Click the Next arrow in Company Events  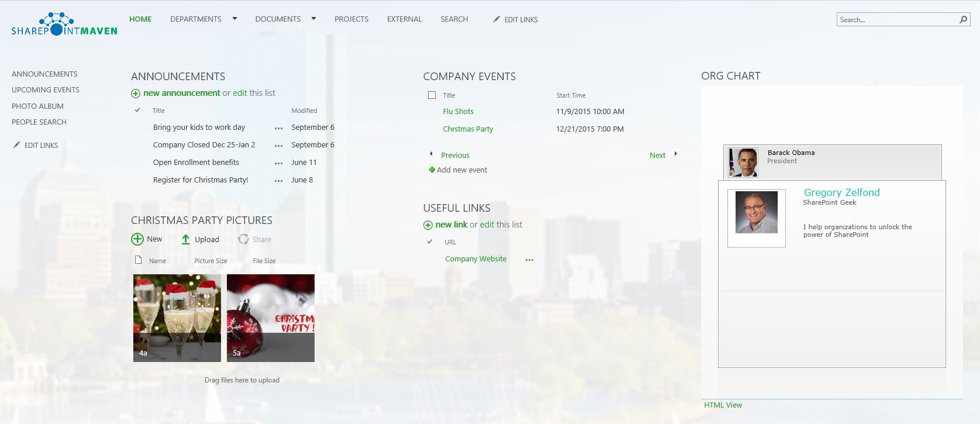pyautogui.click(x=676, y=154)
